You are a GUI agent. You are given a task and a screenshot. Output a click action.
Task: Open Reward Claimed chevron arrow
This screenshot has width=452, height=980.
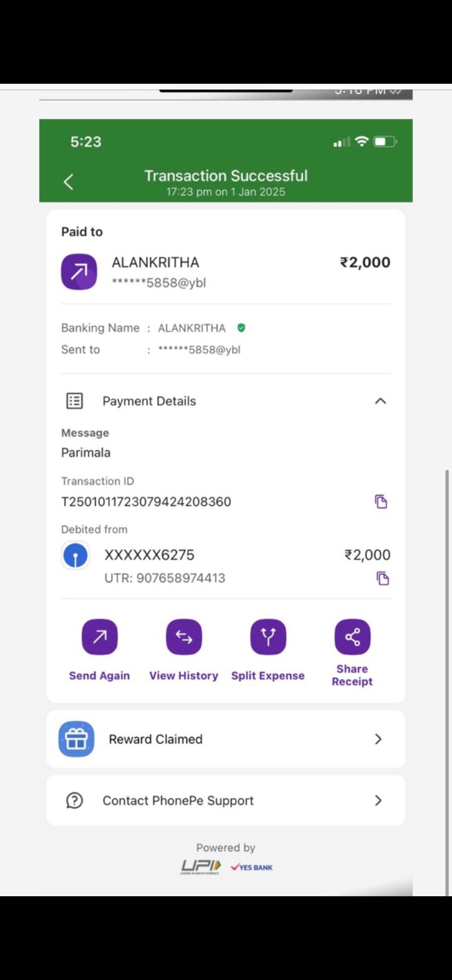(x=378, y=739)
